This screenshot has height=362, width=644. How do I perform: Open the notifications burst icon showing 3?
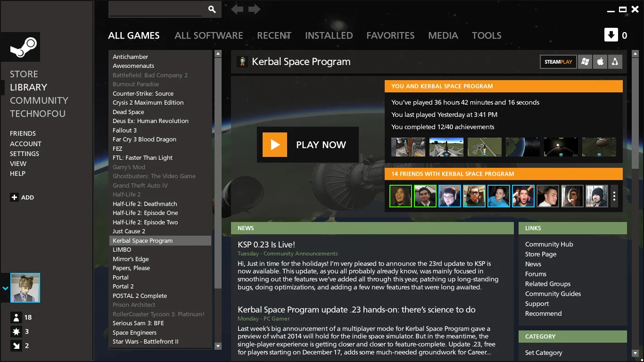coord(16,331)
